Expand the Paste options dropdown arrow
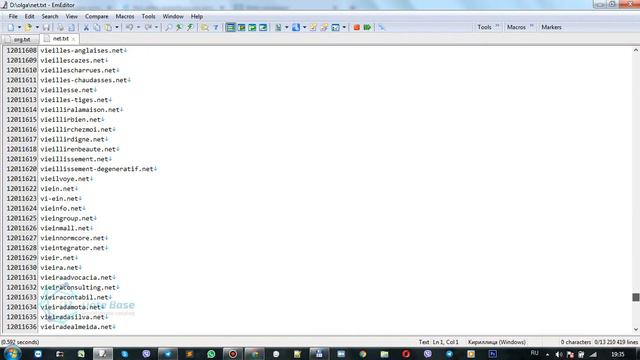The image size is (640, 360). point(117,27)
